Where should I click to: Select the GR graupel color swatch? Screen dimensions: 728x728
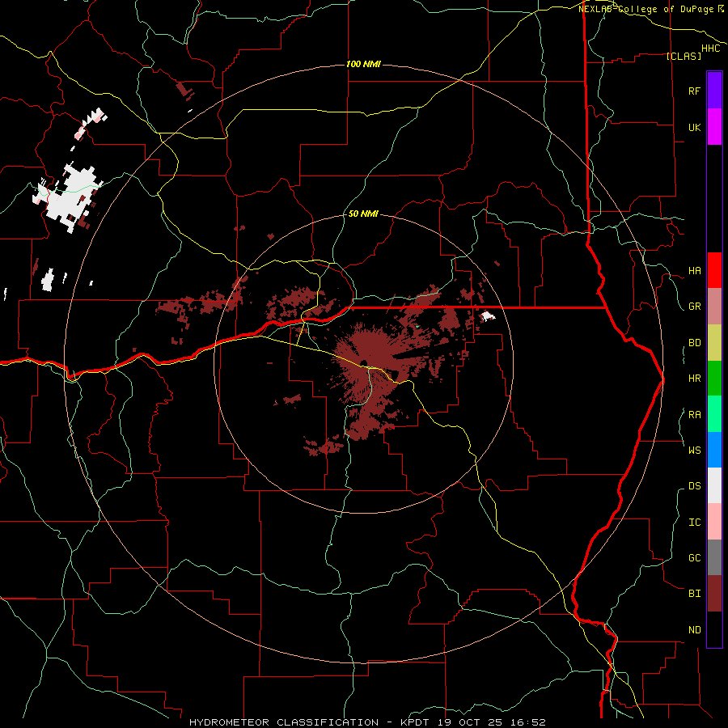tap(714, 307)
